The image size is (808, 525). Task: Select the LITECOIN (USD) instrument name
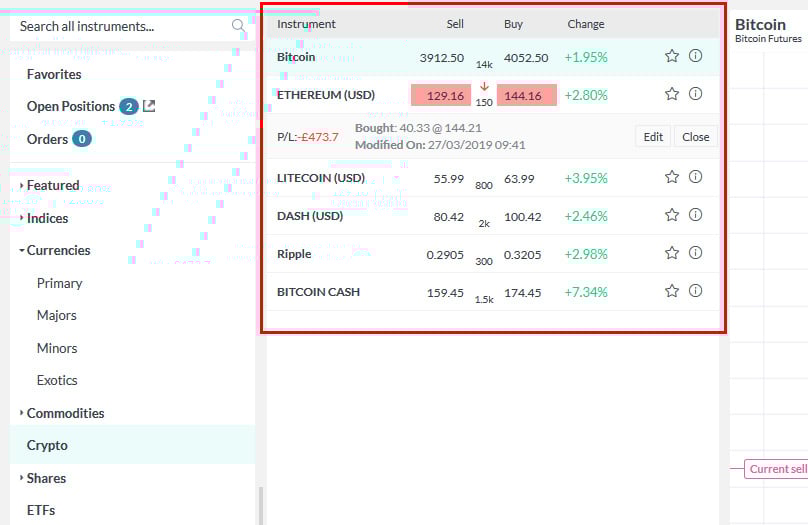(321, 178)
